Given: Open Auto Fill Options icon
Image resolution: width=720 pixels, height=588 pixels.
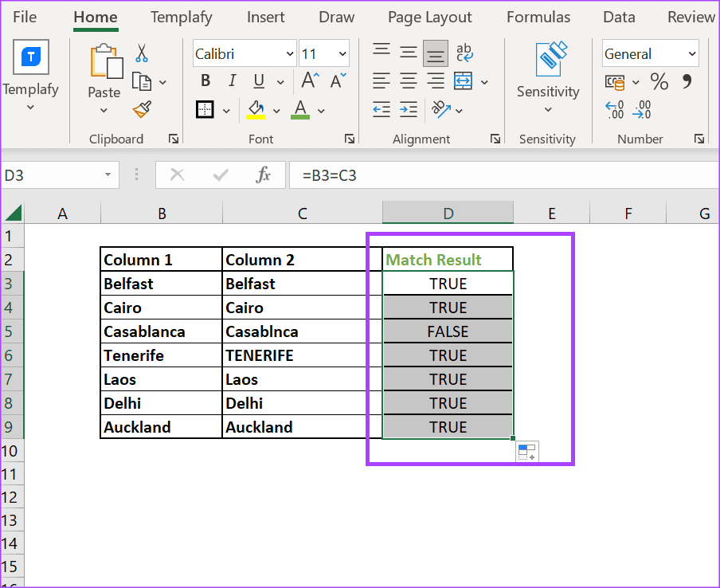Looking at the screenshot, I should (x=526, y=452).
